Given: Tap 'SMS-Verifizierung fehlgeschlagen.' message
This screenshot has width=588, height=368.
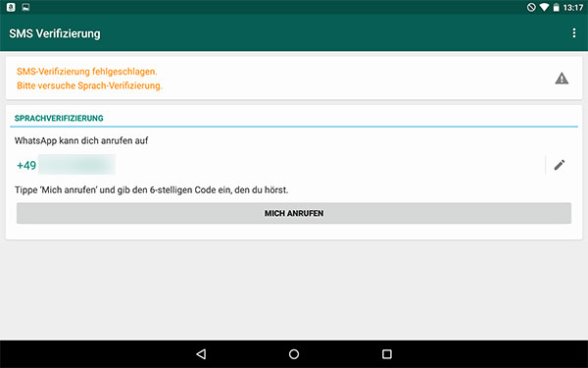Looking at the screenshot, I should coord(87,72).
